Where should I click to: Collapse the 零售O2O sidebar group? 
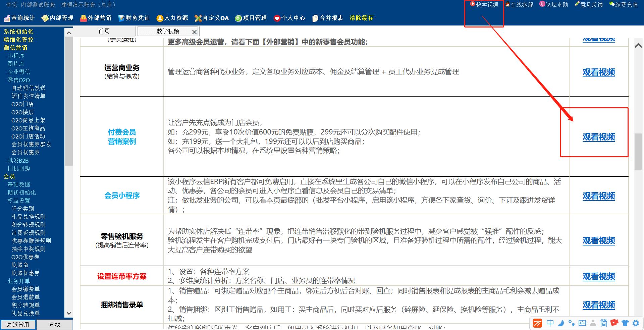(x=19, y=80)
